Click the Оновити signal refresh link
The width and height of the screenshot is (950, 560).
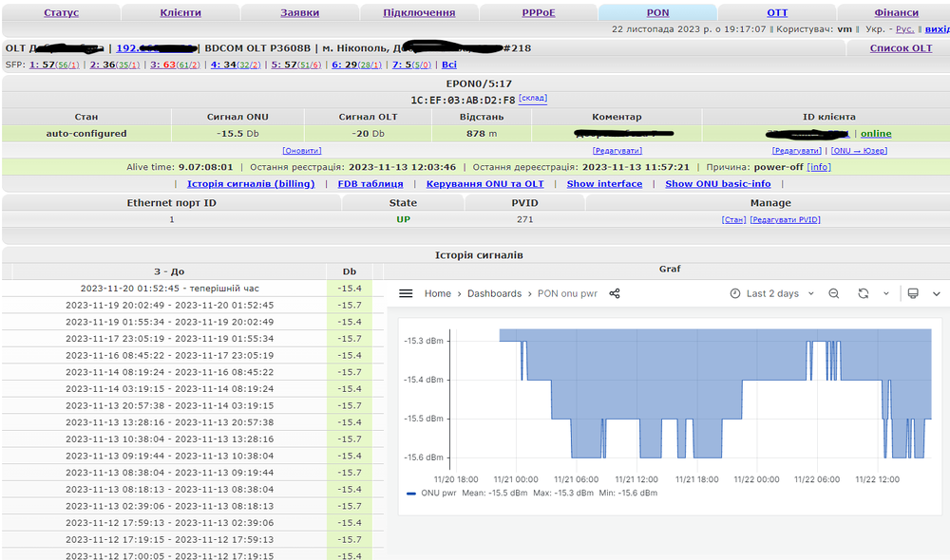click(302, 150)
